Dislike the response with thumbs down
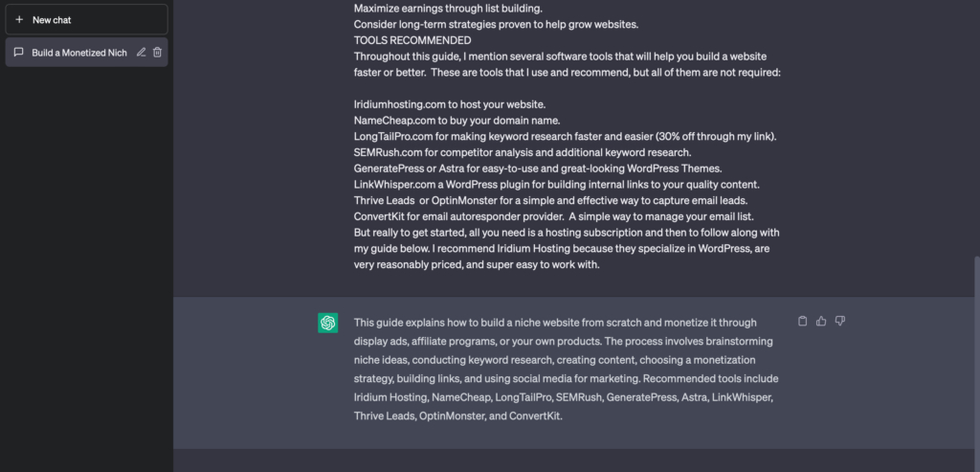The width and height of the screenshot is (980, 472). [839, 321]
